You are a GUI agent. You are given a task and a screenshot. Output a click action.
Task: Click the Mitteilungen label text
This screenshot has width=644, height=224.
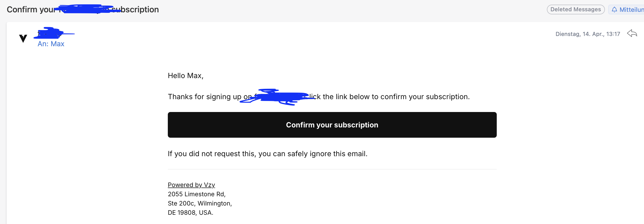(x=631, y=10)
